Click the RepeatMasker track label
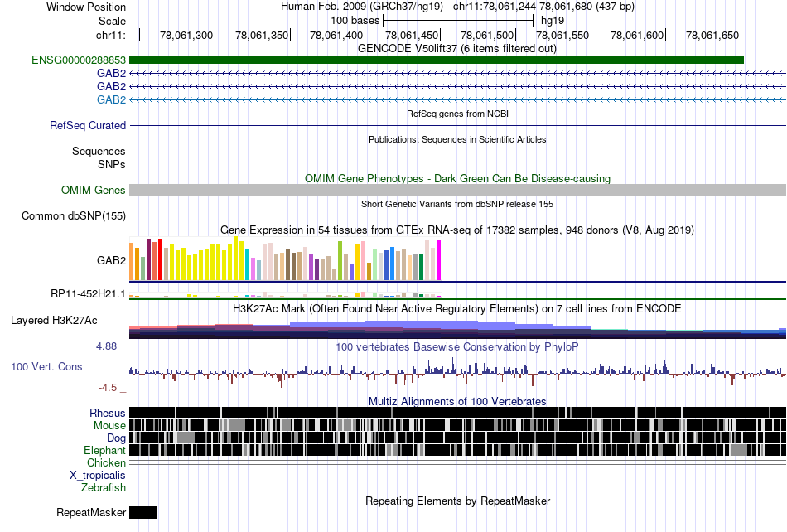Screen dimensions: 787x532 tap(91, 512)
